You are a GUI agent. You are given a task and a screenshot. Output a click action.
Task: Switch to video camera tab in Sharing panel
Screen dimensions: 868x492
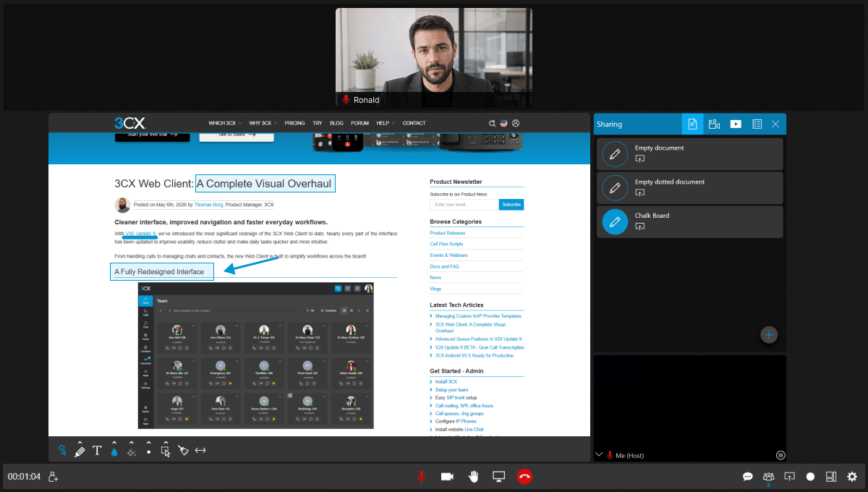[x=714, y=124]
